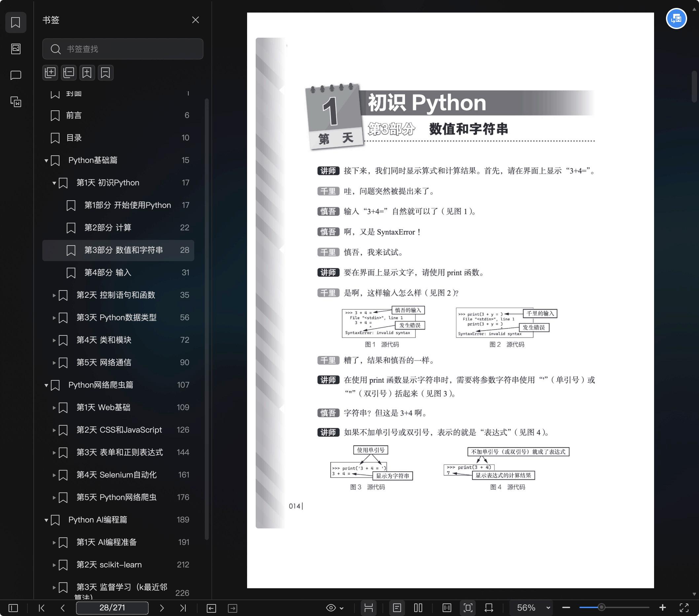Close the 书签 panel

point(195,20)
